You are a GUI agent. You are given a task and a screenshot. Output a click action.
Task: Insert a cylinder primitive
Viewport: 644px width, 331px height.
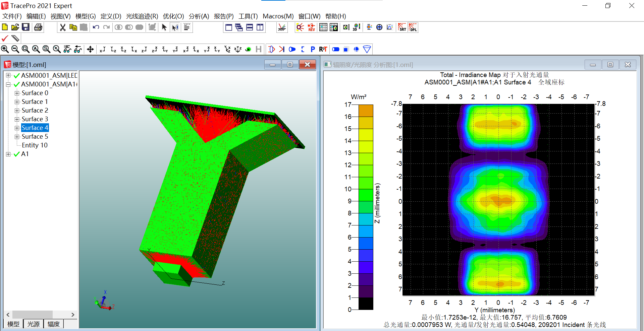click(x=336, y=49)
